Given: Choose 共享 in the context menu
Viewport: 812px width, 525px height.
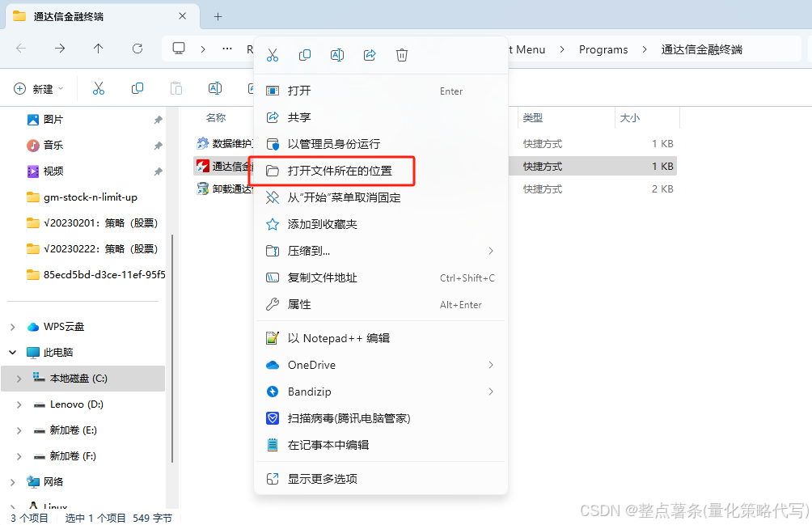Looking at the screenshot, I should coord(381,117).
